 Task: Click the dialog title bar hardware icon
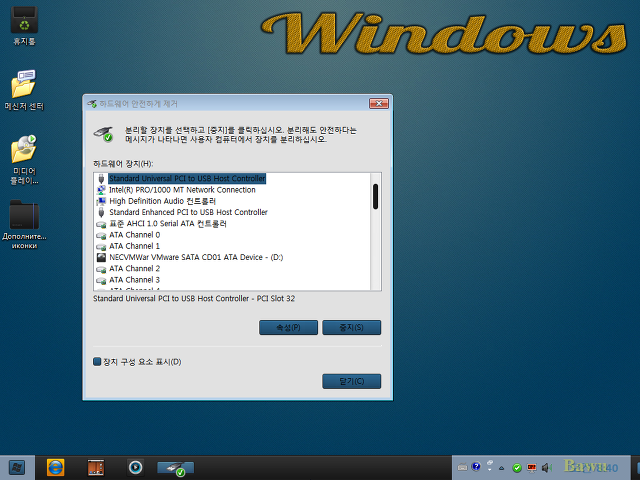[92, 104]
